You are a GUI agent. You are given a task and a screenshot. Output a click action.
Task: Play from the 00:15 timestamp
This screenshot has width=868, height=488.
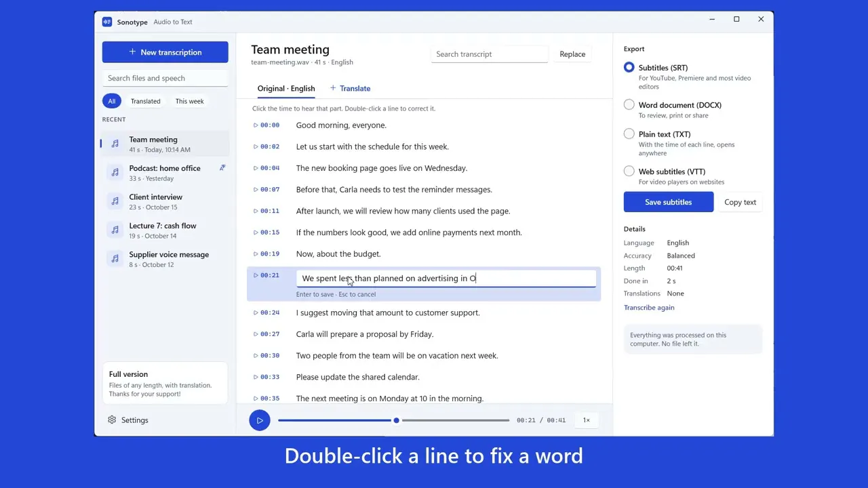[266, 232]
